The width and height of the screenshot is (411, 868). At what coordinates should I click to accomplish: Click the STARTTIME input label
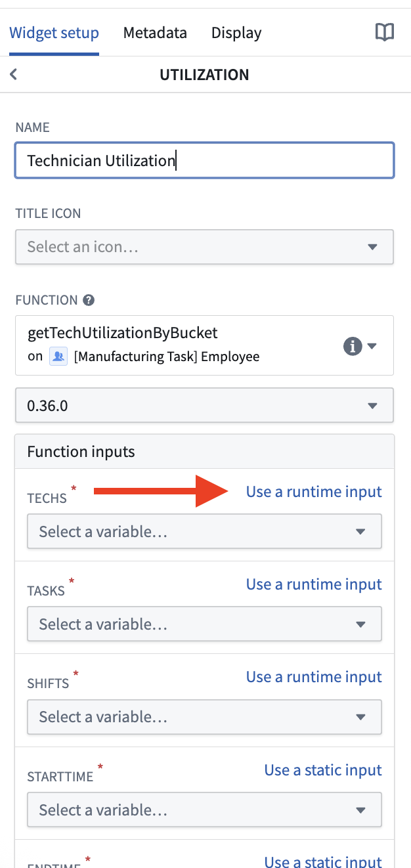60,777
